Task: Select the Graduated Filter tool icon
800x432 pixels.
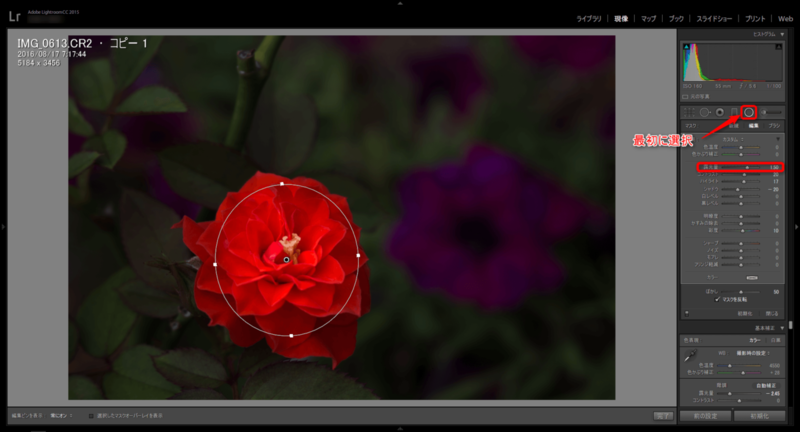Action: point(734,112)
